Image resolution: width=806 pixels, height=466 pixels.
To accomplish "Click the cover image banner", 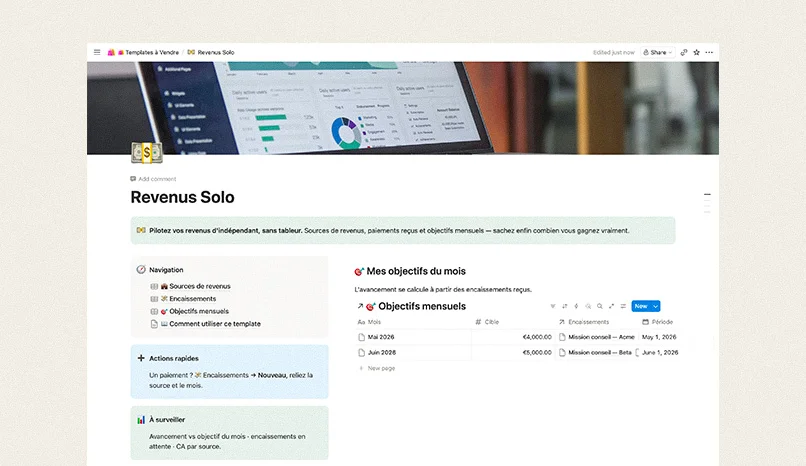I will pos(402,108).
